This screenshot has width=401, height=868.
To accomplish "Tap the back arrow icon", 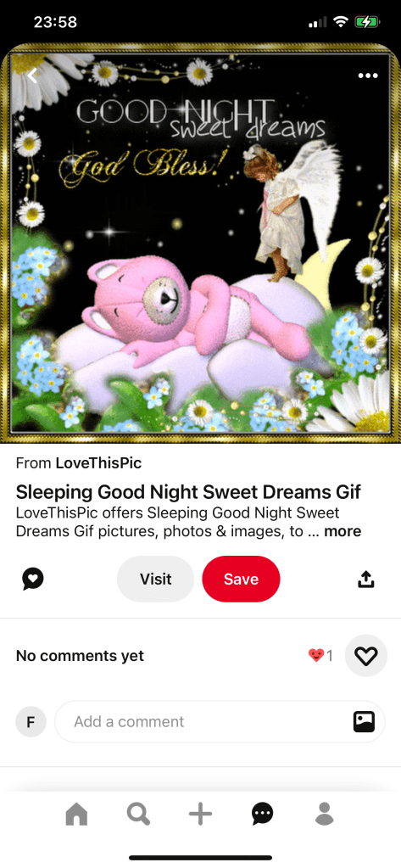I will pos(32,76).
